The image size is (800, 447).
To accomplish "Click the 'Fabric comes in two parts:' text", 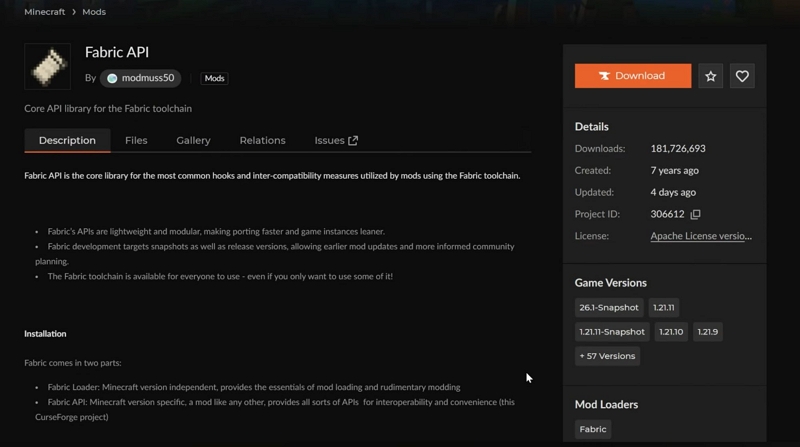I will (72, 363).
